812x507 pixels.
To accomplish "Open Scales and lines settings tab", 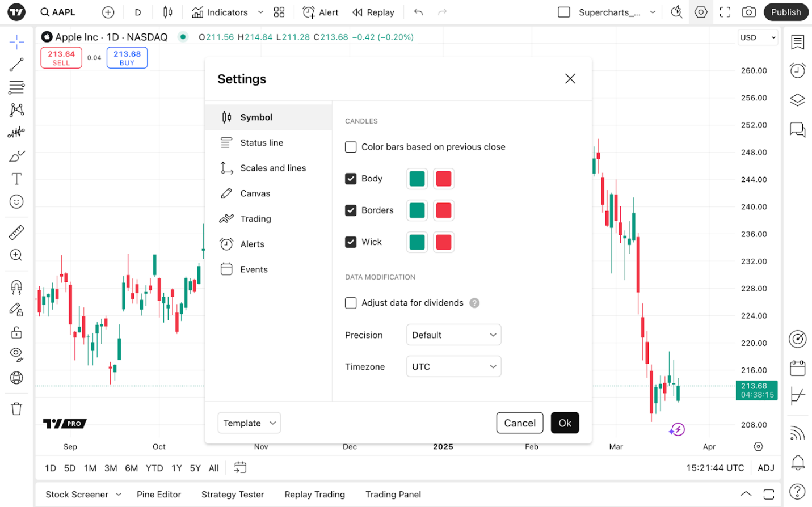I will click(x=268, y=168).
